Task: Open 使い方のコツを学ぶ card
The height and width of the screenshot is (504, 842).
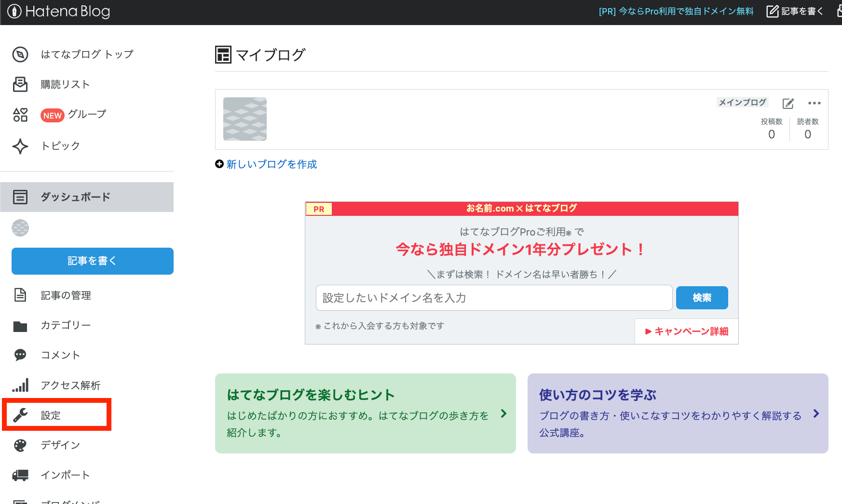Action: pos(678,413)
